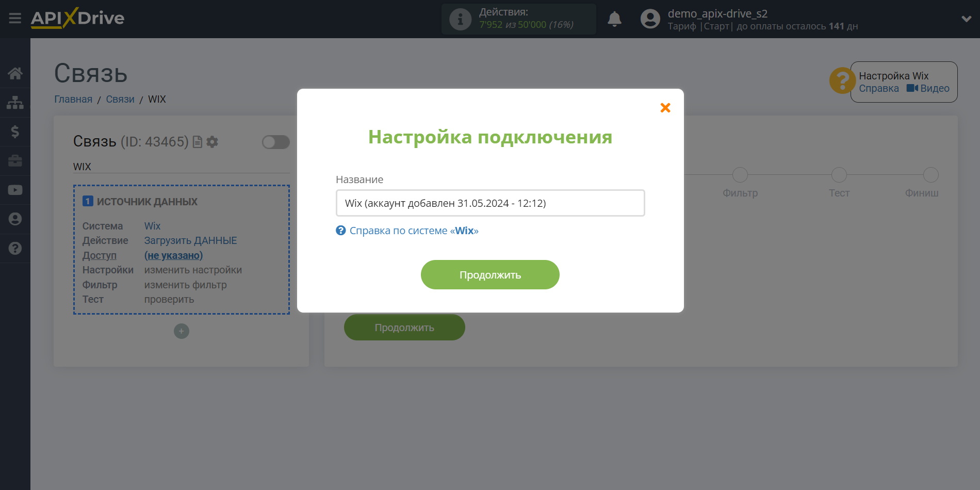
Task: Click the ApiX-Drive logo
Action: (77, 18)
